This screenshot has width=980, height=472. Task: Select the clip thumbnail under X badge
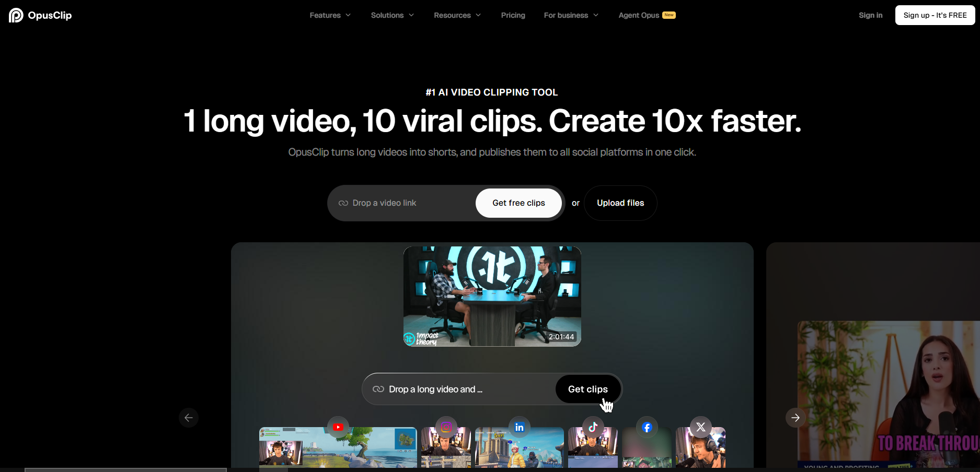[x=701, y=448]
